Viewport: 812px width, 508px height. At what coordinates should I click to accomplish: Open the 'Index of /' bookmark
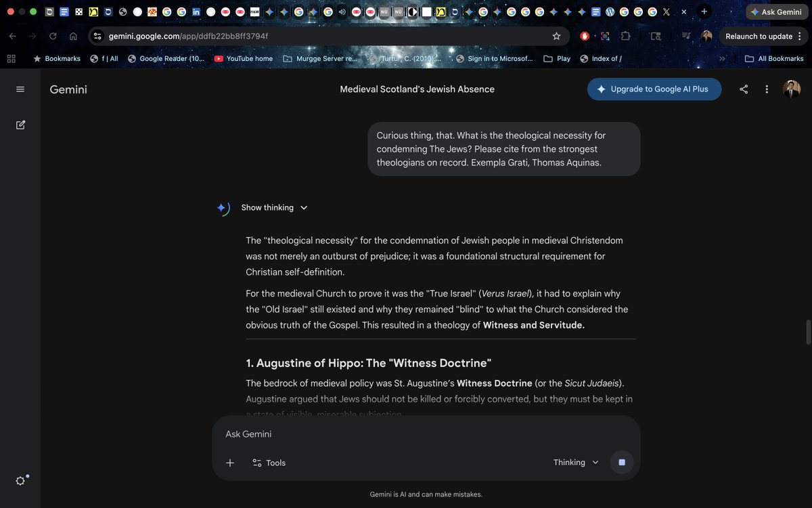[601, 59]
